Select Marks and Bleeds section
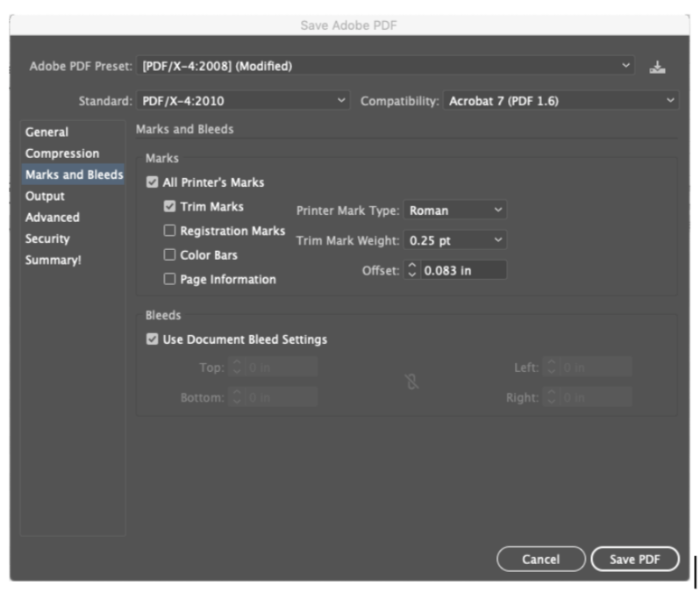This screenshot has height=593, width=700. [x=74, y=175]
